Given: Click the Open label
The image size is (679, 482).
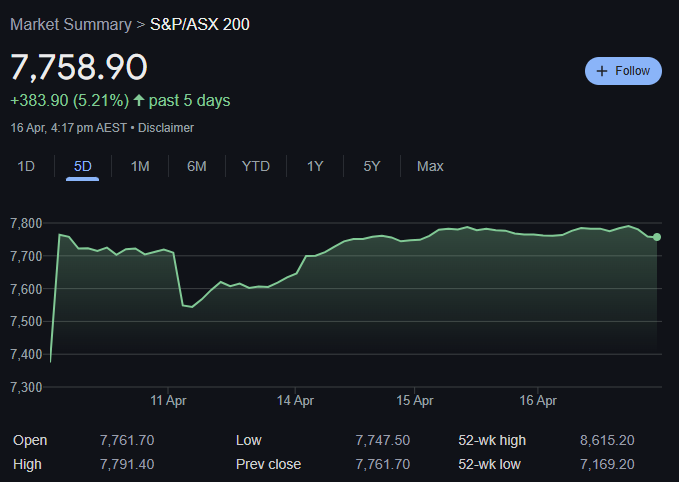Looking at the screenshot, I should [x=30, y=440].
